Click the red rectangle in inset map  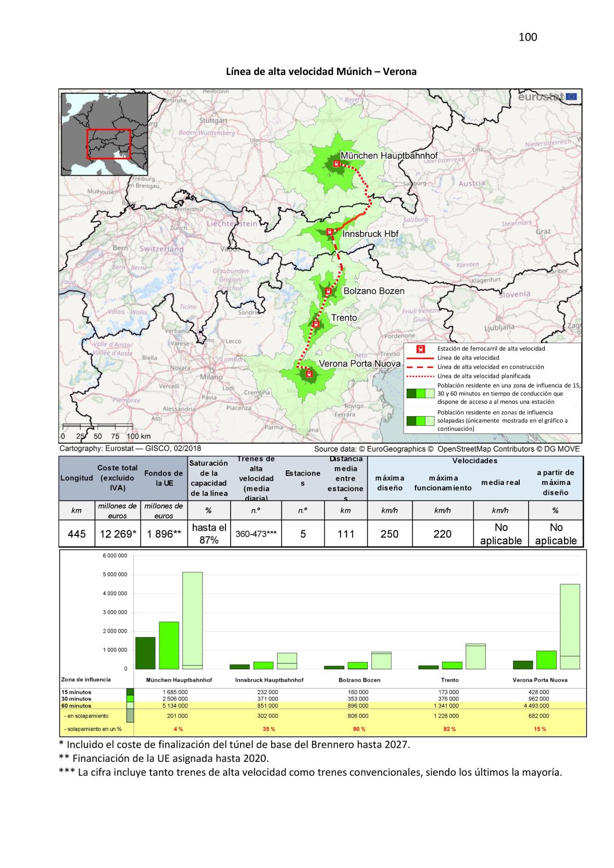click(x=108, y=144)
